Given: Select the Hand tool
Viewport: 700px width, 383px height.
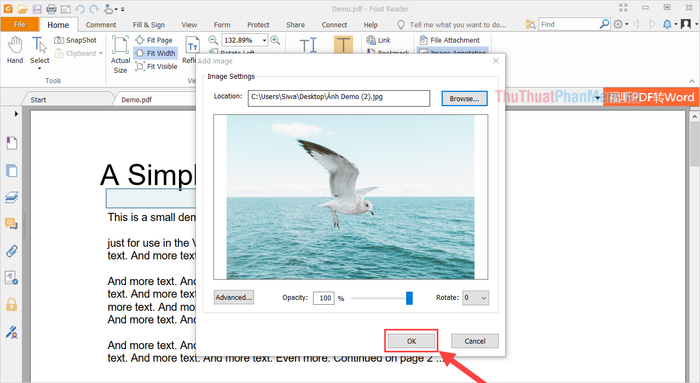Looking at the screenshot, I should click(x=15, y=50).
